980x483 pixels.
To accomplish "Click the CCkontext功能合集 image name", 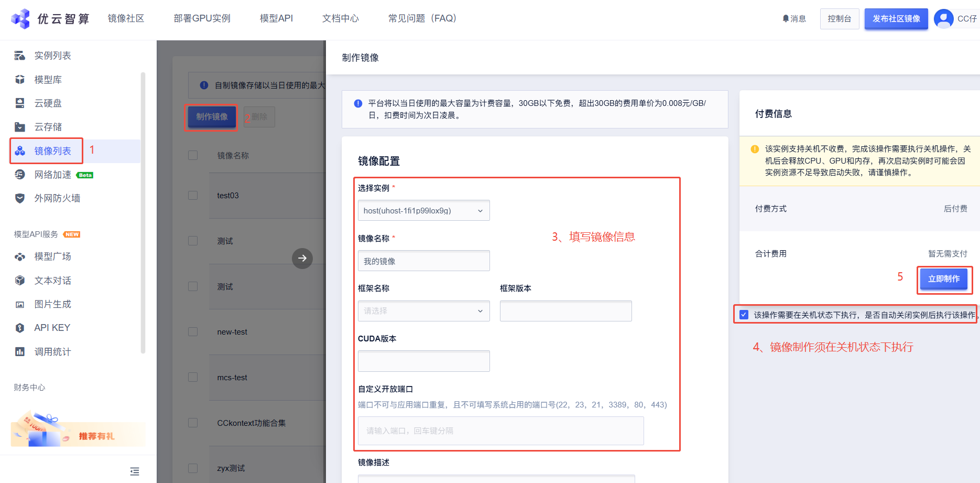I will pos(252,423).
